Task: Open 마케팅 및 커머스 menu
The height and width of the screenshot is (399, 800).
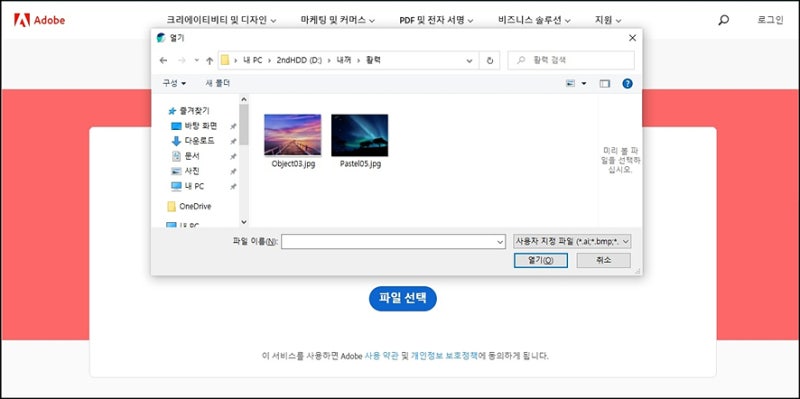Action: [x=338, y=20]
